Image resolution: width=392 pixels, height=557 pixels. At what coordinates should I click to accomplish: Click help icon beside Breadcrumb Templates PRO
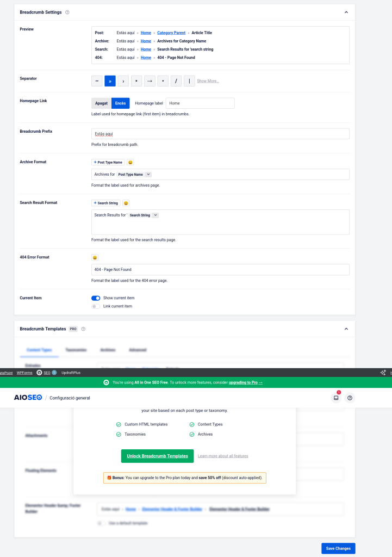click(x=83, y=329)
